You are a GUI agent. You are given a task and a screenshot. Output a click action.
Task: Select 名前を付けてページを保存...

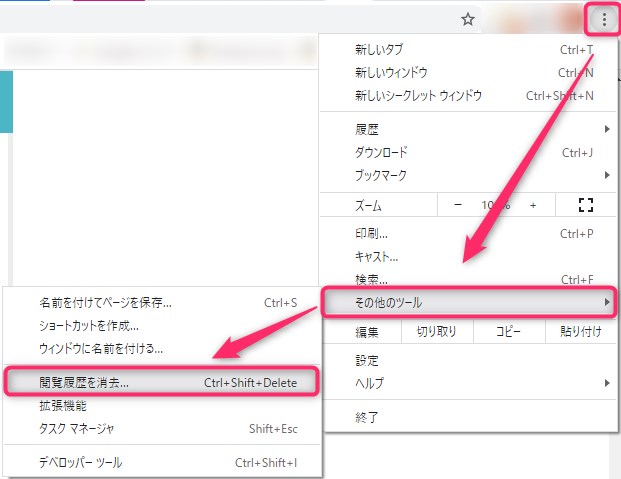pyautogui.click(x=162, y=303)
